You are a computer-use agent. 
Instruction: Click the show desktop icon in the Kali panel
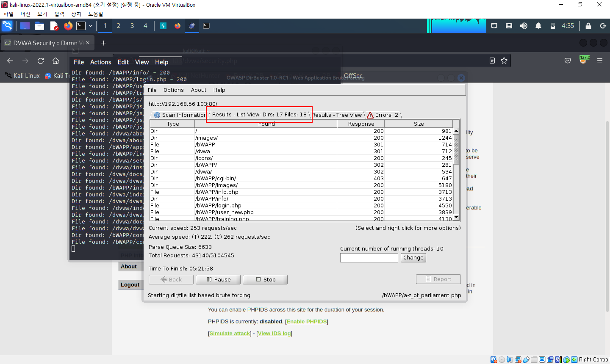(x=25, y=26)
